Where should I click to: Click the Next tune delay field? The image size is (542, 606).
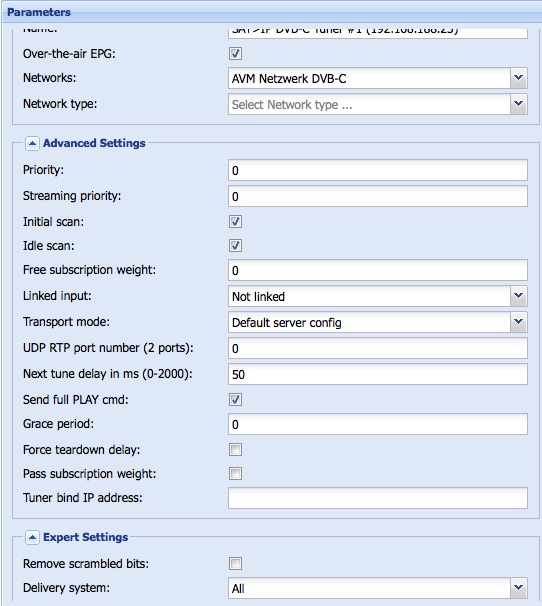(x=378, y=374)
